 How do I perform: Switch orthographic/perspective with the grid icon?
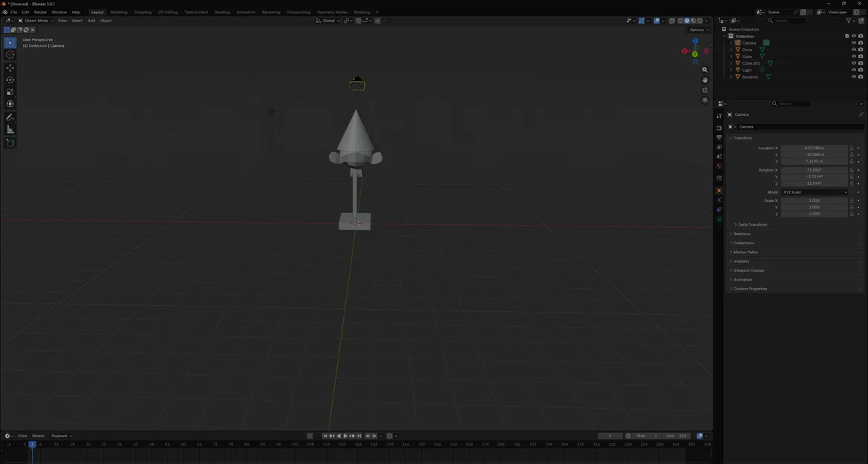705,100
